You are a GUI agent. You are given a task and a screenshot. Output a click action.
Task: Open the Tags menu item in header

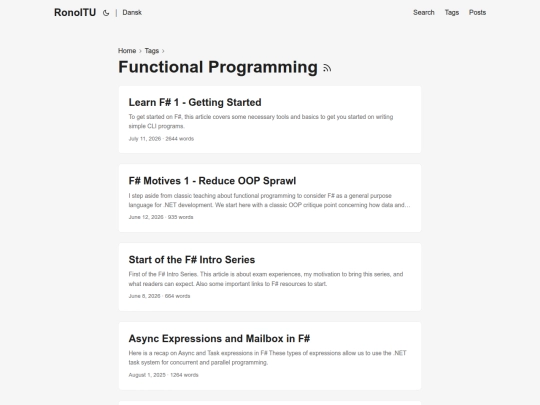(x=451, y=12)
